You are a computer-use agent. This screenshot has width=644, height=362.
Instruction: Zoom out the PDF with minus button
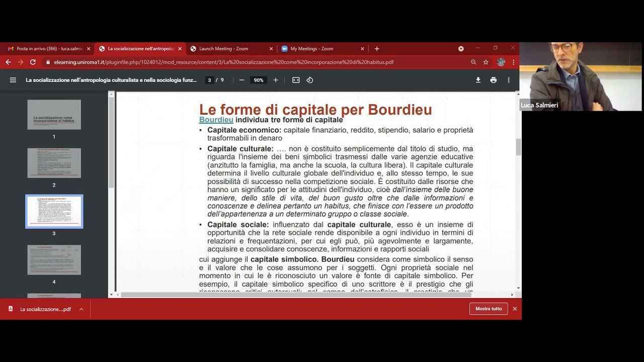[x=242, y=80]
